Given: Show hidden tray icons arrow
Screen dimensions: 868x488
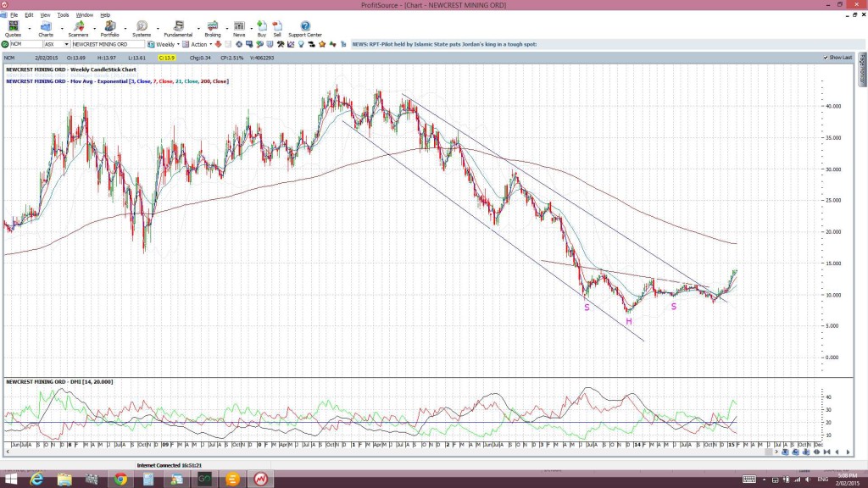Looking at the screenshot, I should [764, 480].
